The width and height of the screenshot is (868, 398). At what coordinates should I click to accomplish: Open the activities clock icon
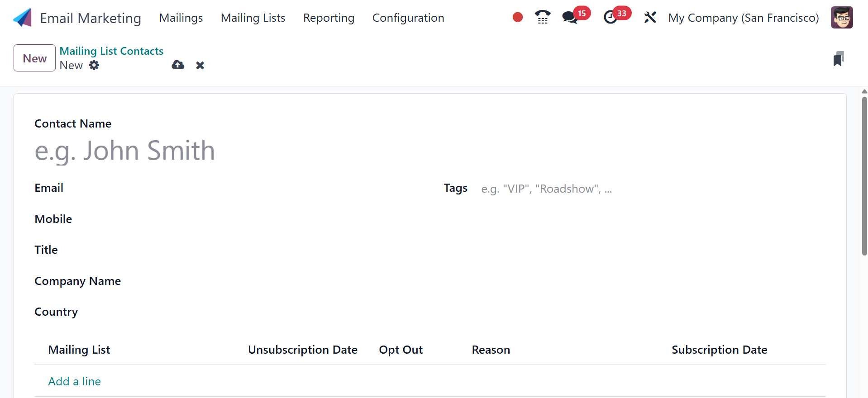(x=610, y=18)
